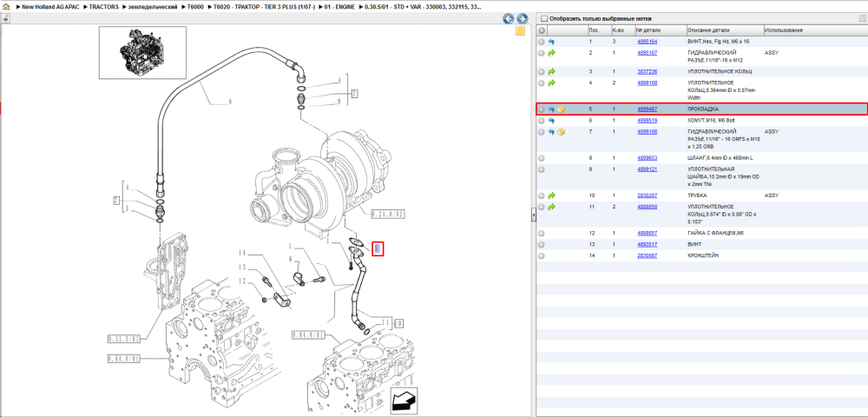Click blue arrow icon for part 4899106
868x417 pixels.
pos(551,131)
